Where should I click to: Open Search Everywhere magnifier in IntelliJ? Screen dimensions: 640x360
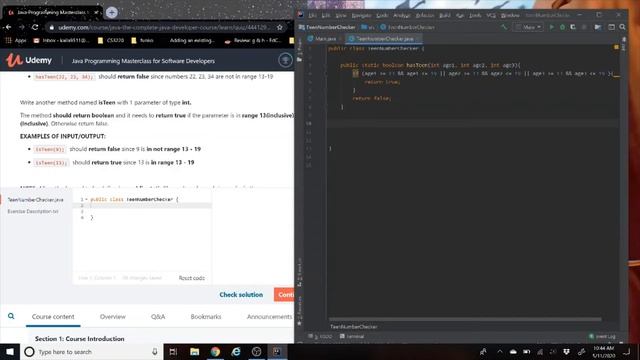[x=622, y=27]
